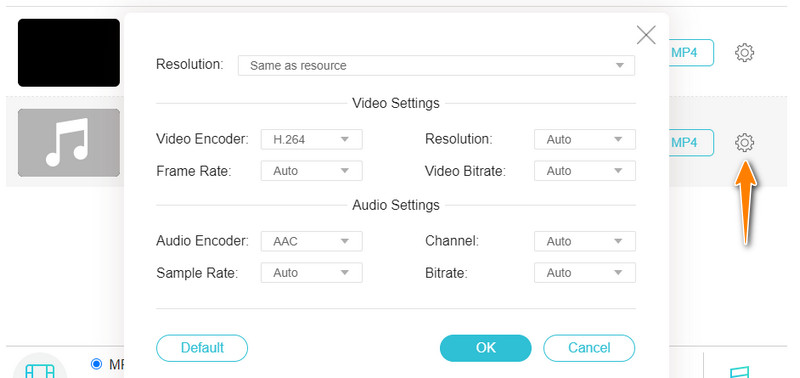The width and height of the screenshot is (800, 378).
Task: Select the radio button at bottom left
Action: [x=96, y=364]
